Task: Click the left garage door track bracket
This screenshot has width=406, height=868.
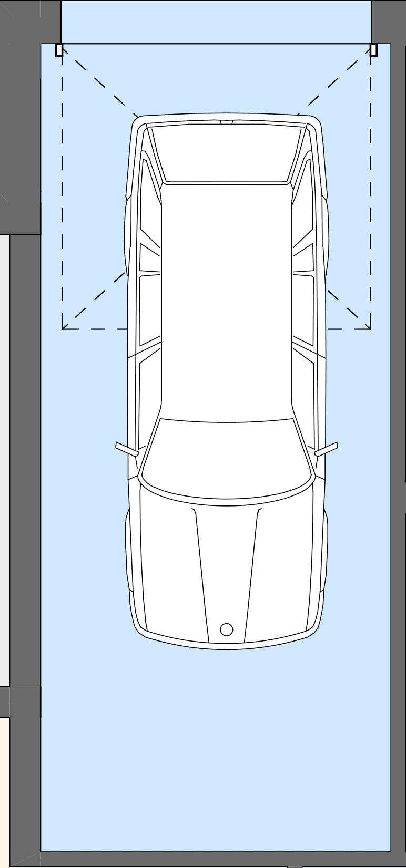Action: coord(59,50)
